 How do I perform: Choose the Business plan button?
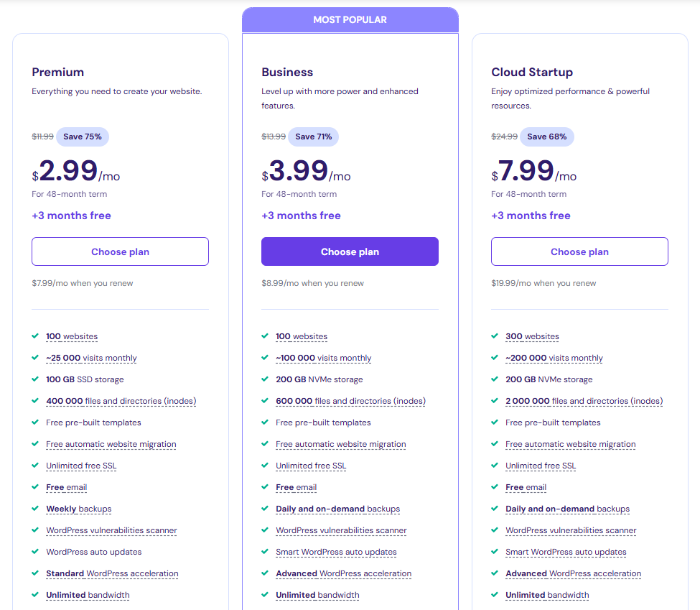pos(350,251)
